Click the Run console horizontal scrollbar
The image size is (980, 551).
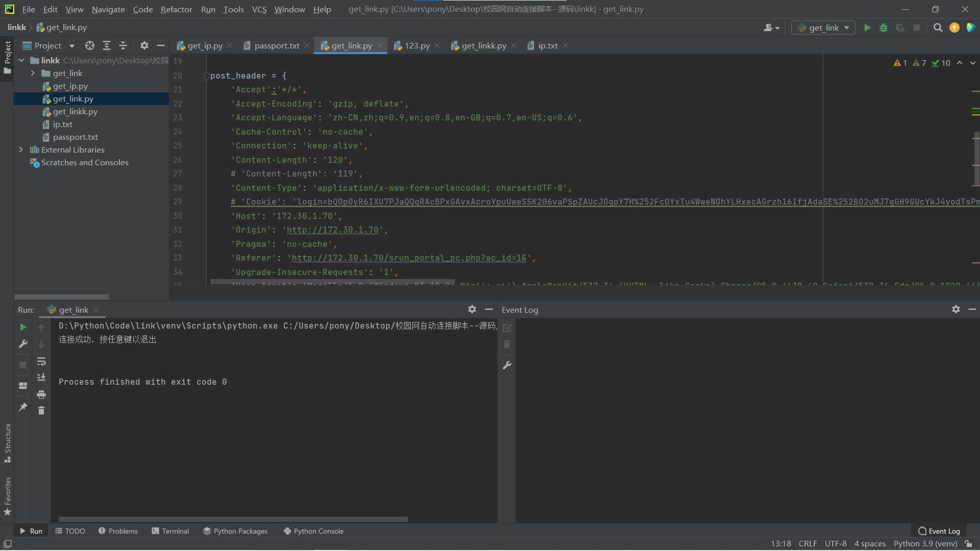(233, 519)
